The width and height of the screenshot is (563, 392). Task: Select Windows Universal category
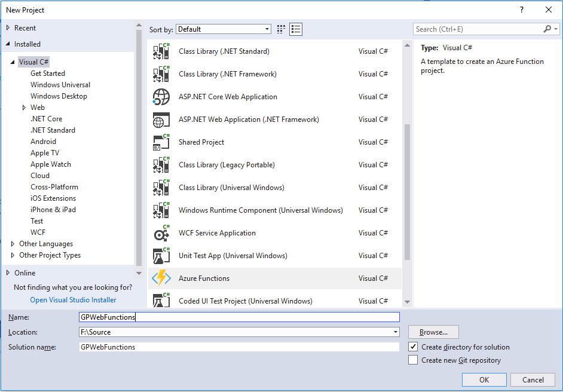point(60,85)
